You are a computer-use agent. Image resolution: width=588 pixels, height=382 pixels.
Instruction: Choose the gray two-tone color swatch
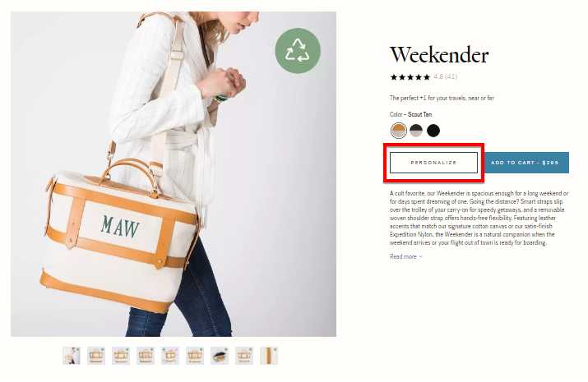tap(416, 131)
